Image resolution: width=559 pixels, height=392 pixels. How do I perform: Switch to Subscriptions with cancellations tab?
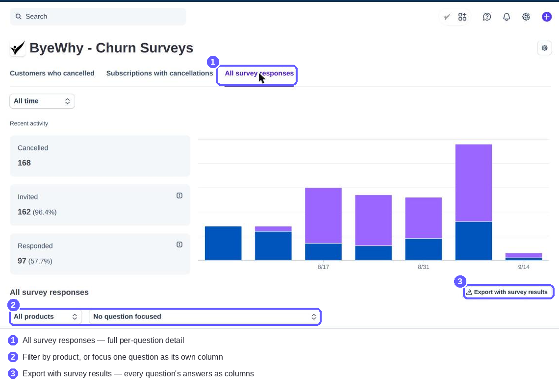[x=159, y=73]
